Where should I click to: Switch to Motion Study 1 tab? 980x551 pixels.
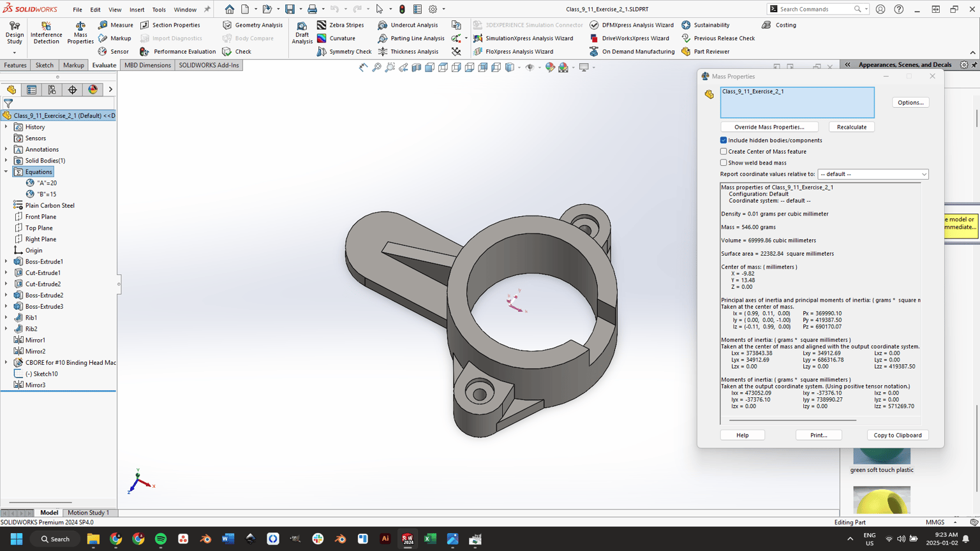coord(88,513)
